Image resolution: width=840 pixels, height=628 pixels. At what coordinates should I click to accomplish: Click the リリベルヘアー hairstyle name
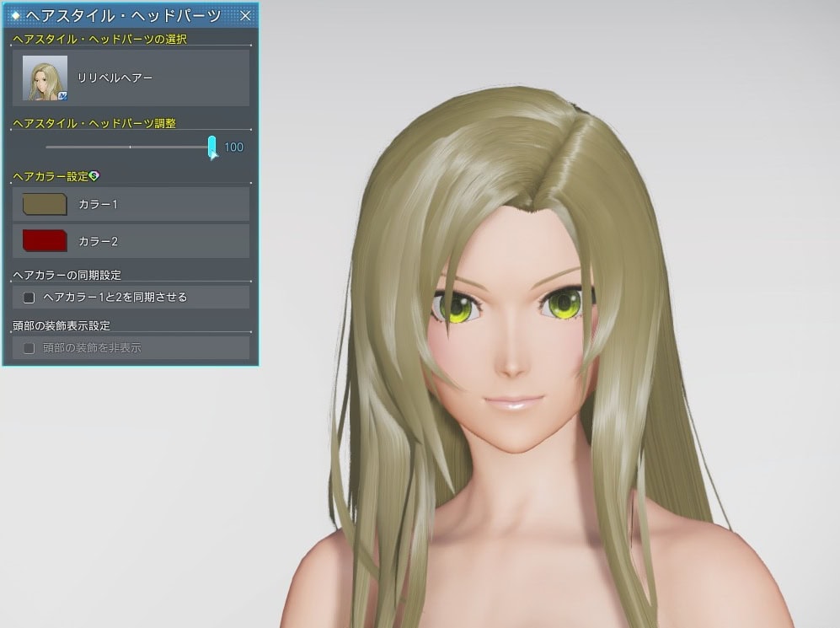pyautogui.click(x=115, y=78)
